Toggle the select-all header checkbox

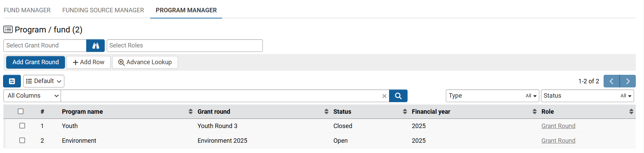(x=21, y=111)
